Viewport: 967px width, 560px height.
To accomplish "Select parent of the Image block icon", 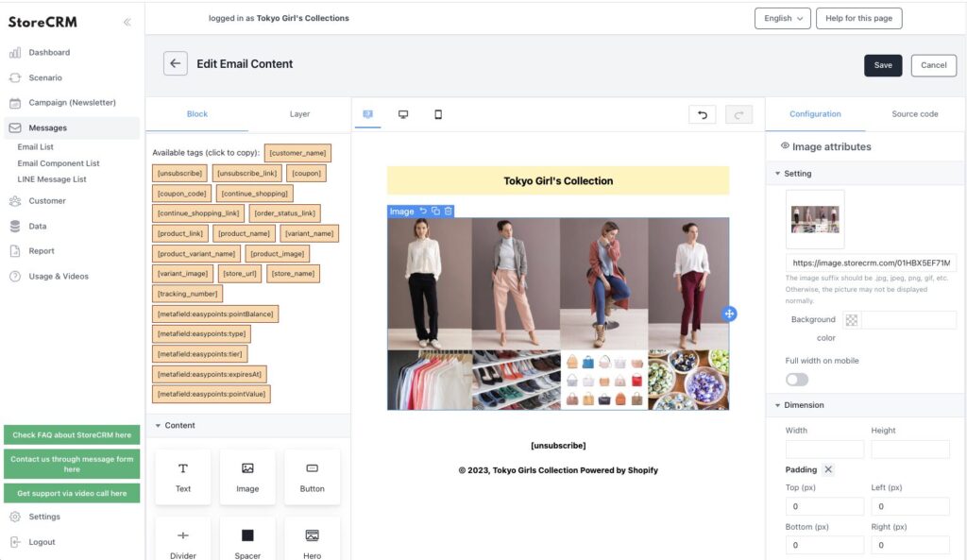I will click(423, 211).
